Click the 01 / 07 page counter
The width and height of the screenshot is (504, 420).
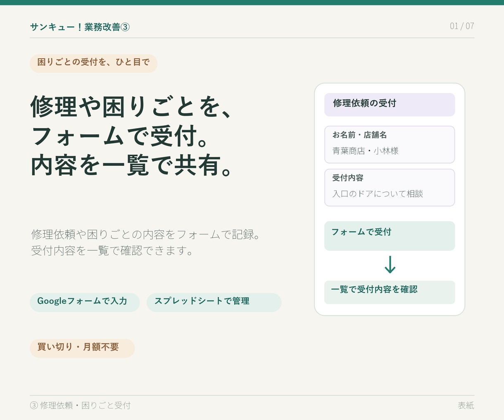[x=462, y=26]
